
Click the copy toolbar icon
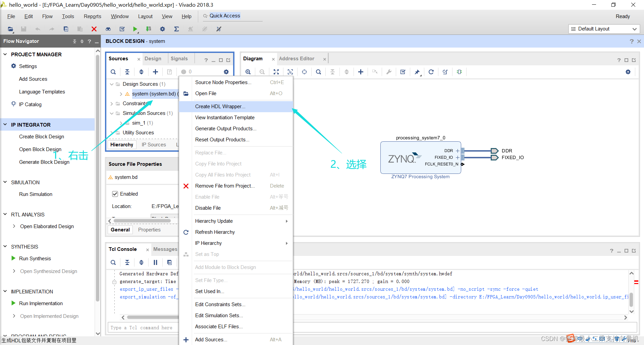pos(66,29)
